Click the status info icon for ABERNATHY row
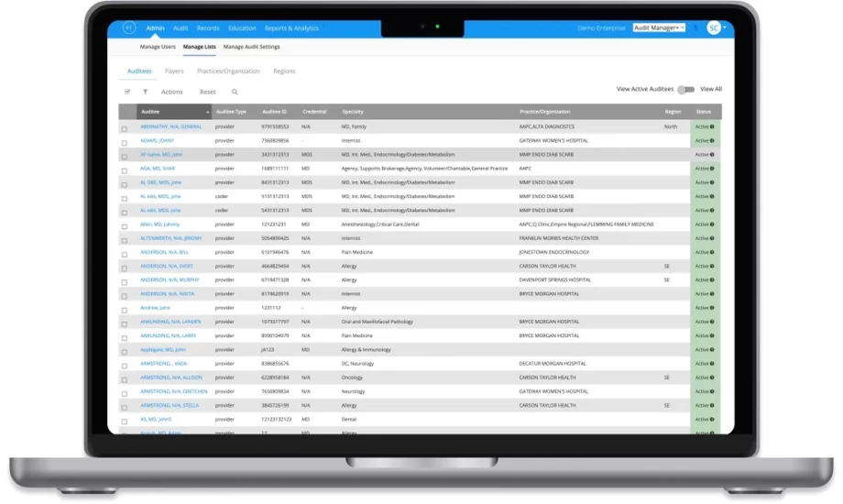This screenshot has height=504, width=843. (x=712, y=127)
